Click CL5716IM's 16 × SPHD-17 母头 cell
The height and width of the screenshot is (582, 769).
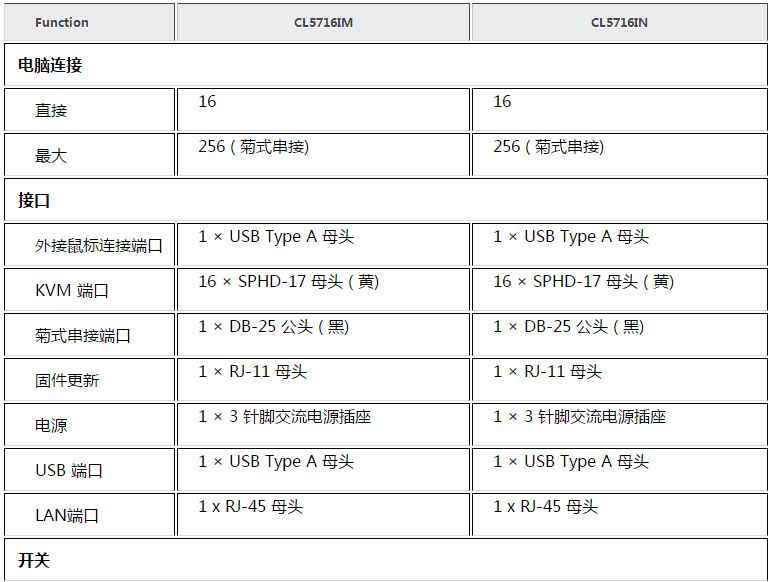(323, 290)
